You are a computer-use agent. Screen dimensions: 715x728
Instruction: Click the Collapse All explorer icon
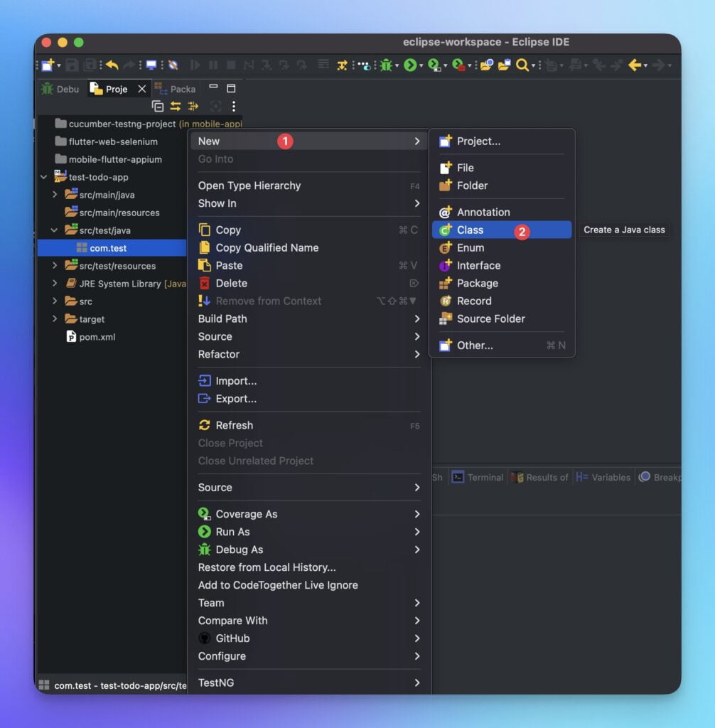click(158, 107)
